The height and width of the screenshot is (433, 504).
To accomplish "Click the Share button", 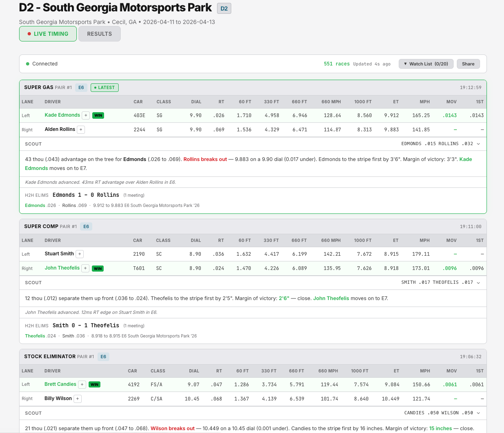I will [x=468, y=63].
